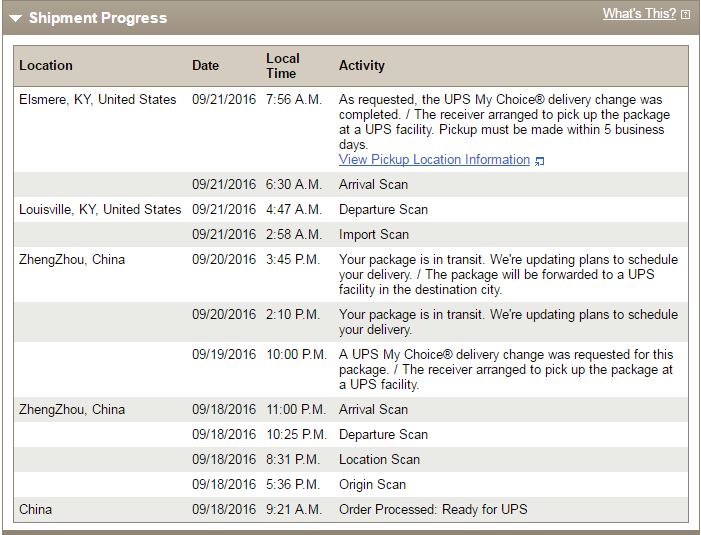Click the Import Scan activity entry

pyautogui.click(x=374, y=234)
